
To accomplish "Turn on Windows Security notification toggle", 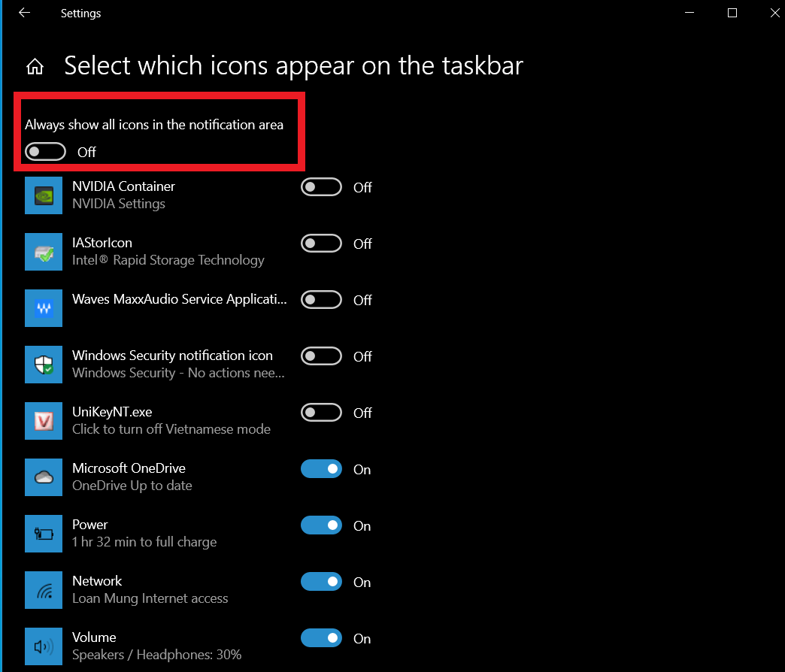I will (x=321, y=356).
